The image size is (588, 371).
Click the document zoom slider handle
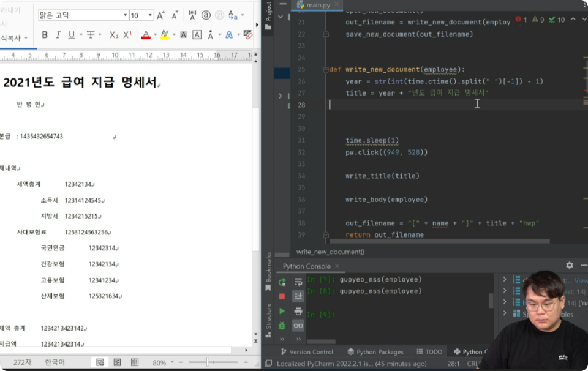pyautogui.click(x=207, y=362)
